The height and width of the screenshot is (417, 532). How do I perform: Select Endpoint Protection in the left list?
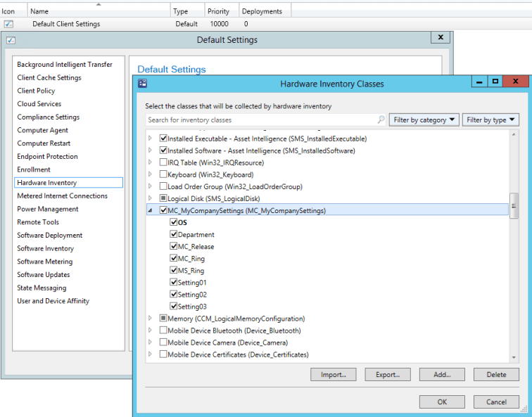pos(47,156)
